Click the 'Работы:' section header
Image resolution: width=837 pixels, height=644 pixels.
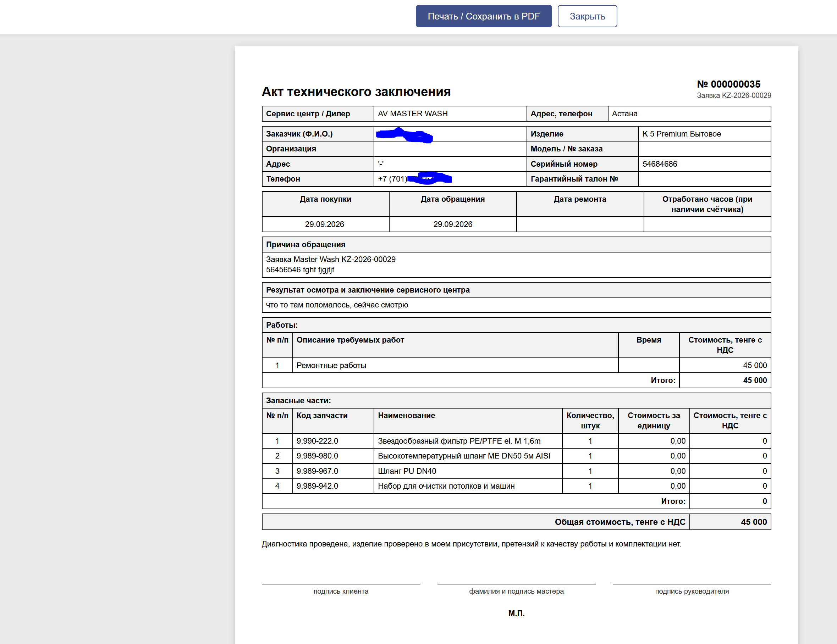click(x=516, y=325)
